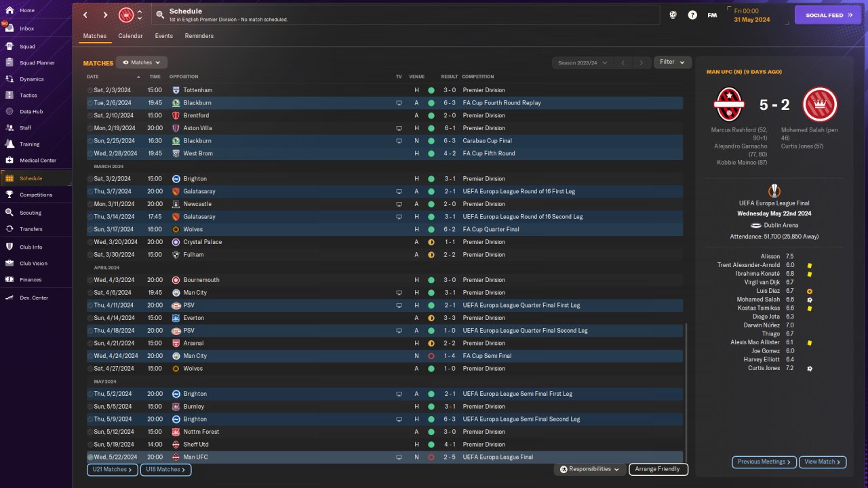Toggle the Matches view eye selector

click(x=142, y=62)
